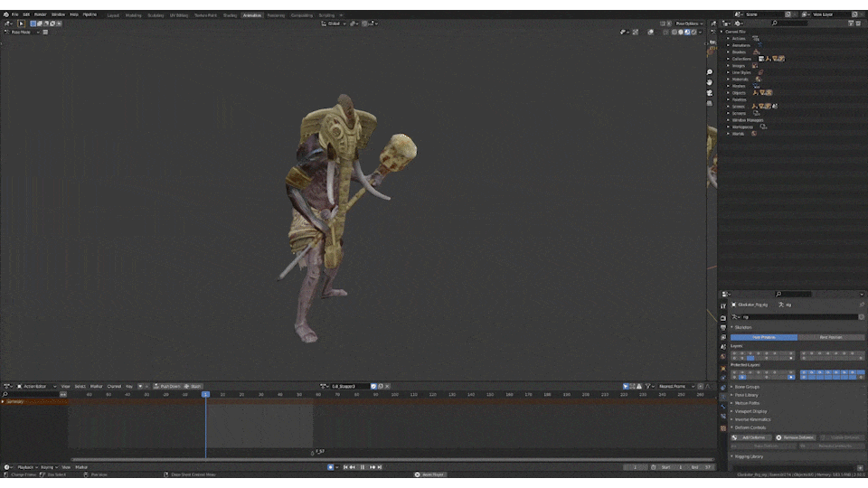Click the current frame marker in timeline

[x=205, y=394]
